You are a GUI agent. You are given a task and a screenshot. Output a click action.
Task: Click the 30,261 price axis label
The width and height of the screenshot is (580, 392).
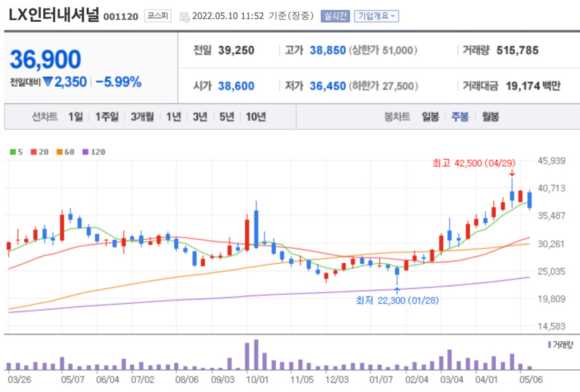click(551, 244)
